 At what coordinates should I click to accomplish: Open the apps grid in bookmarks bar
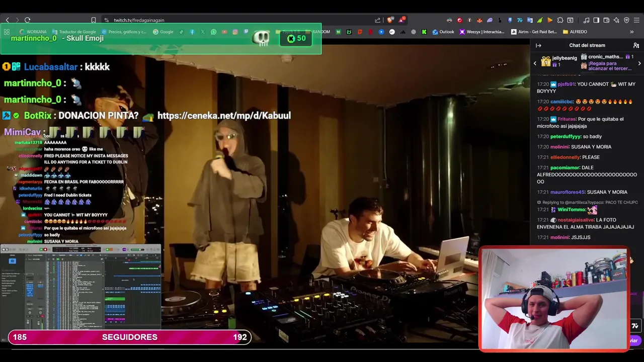coord(7,32)
